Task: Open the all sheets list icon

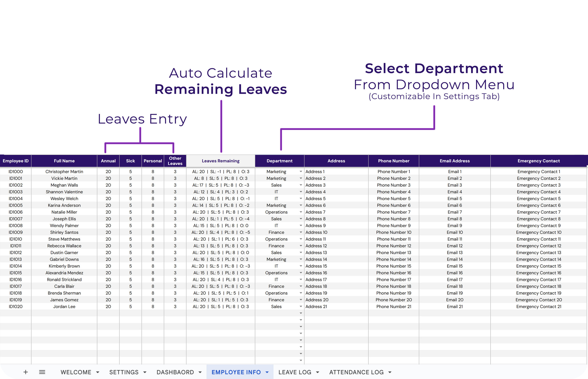Action: point(42,372)
